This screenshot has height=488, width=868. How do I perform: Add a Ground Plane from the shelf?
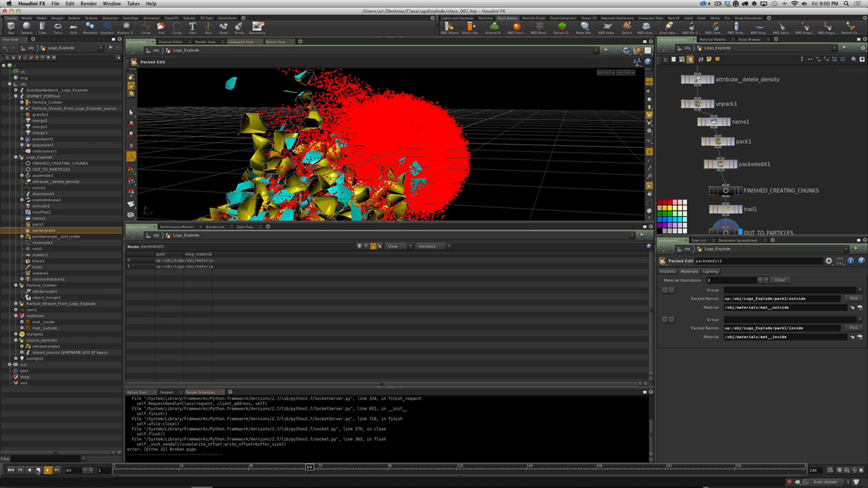pos(494,28)
